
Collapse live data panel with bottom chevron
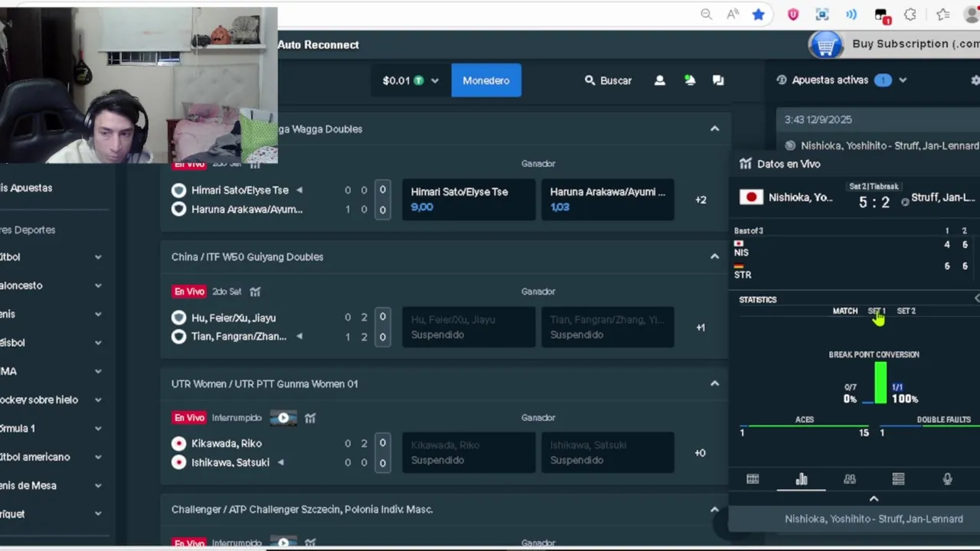(874, 499)
